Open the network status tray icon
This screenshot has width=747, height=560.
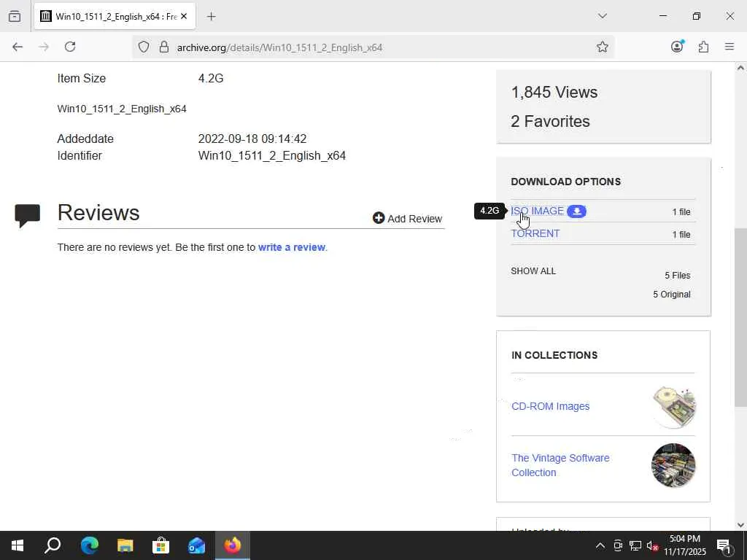coord(635,545)
